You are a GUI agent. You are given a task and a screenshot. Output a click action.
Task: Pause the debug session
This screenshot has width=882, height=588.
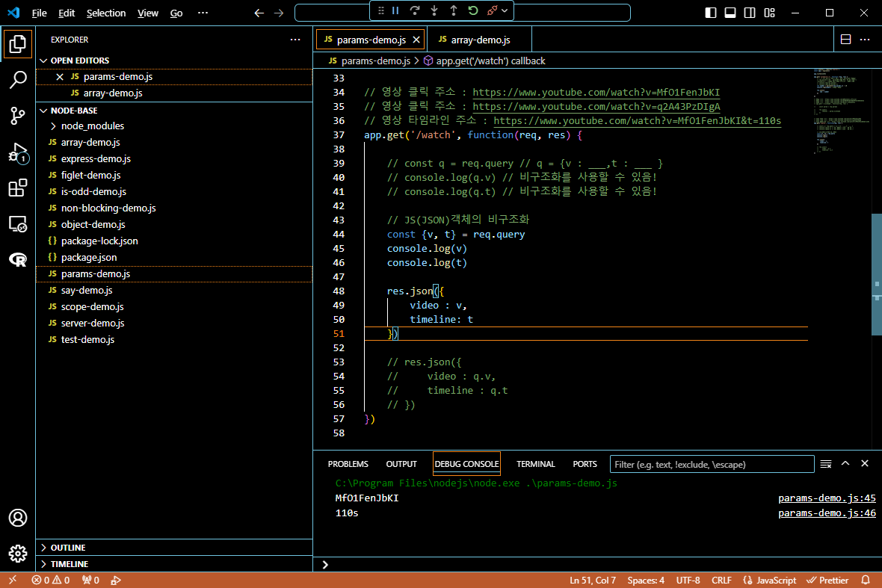pyautogui.click(x=395, y=10)
